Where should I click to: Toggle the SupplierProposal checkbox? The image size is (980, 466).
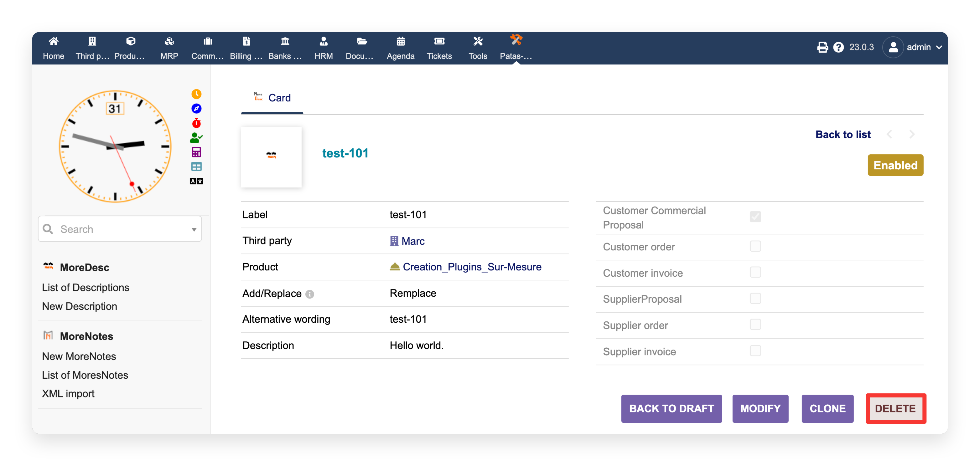(755, 299)
